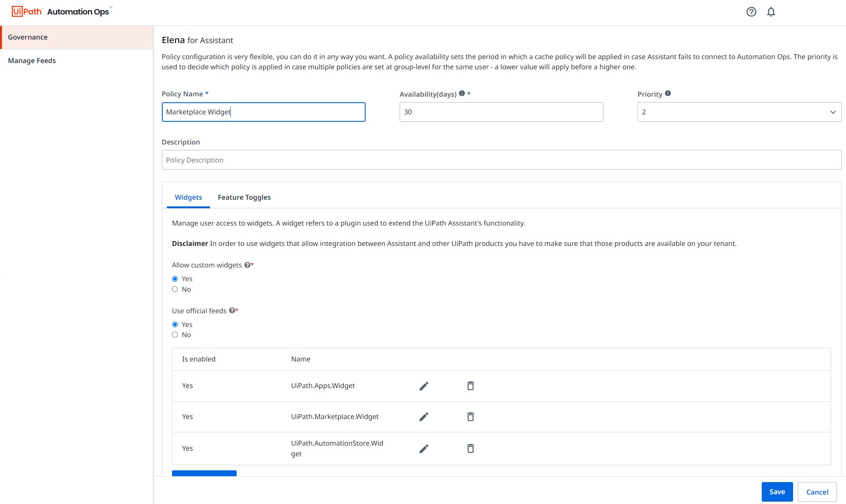This screenshot has width=846, height=504.
Task: Switch to the Widgets tab
Action: point(188,197)
